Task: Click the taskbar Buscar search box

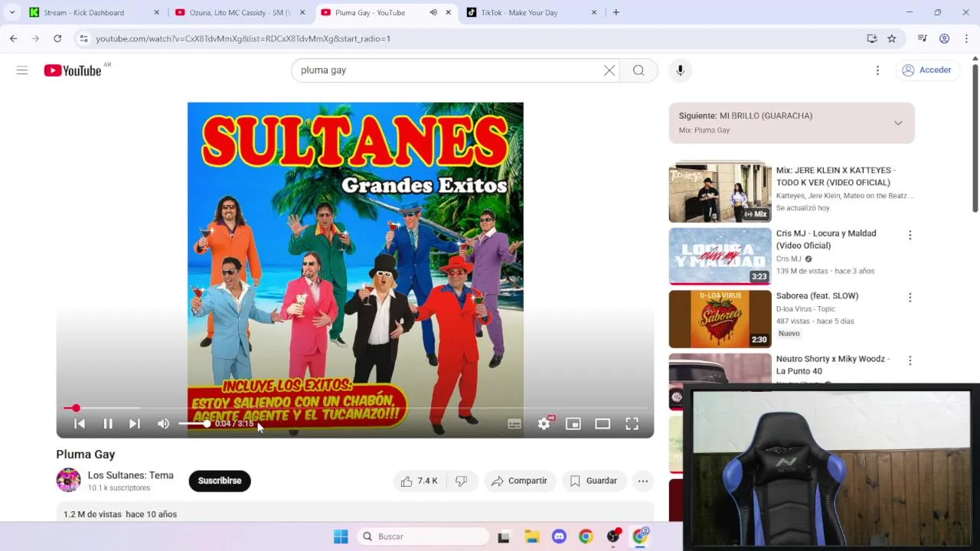Action: tap(423, 536)
